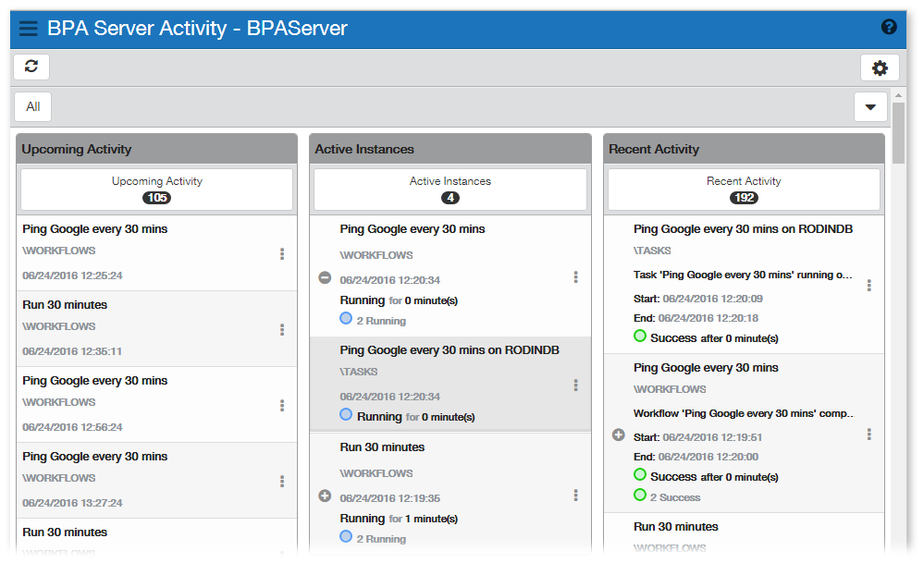Image resolution: width=924 pixels, height=563 pixels.
Task: Expand recent Ping Google workflow entry
Action: (619, 434)
